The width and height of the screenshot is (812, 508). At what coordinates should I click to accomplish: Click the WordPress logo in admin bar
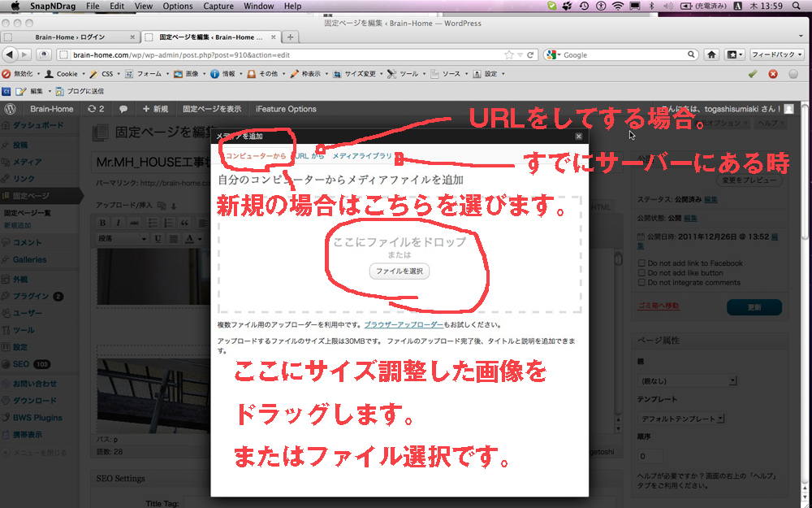coord(11,109)
